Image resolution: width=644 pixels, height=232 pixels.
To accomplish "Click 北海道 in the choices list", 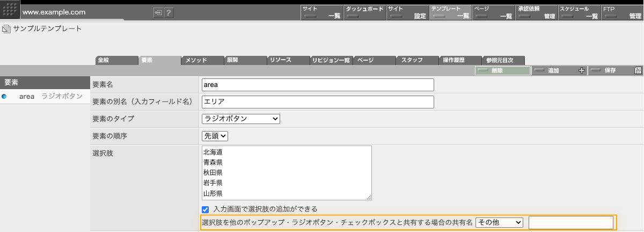I will 213,152.
